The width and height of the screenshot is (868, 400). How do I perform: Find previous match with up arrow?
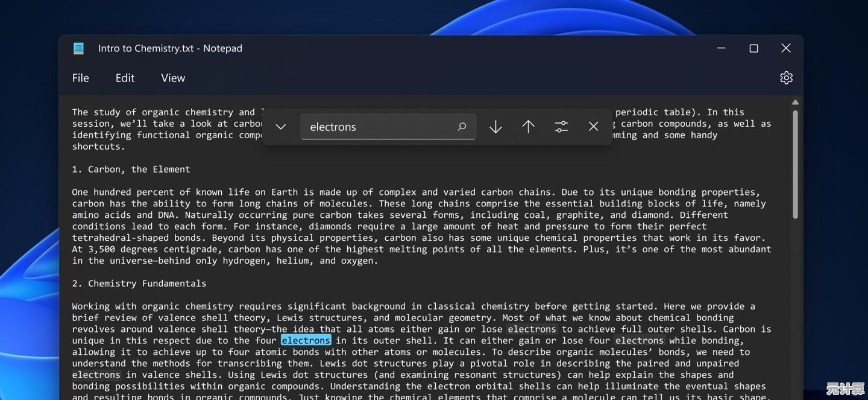[x=528, y=127]
